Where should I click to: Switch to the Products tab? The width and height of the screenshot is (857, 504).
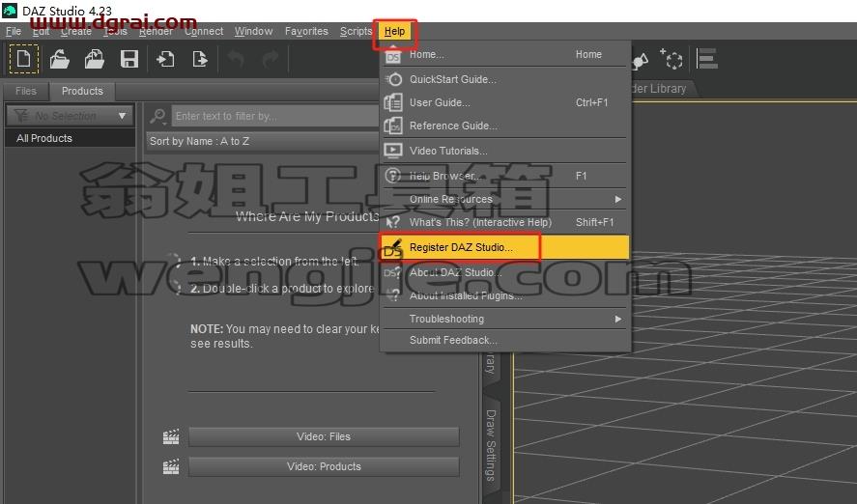click(82, 91)
